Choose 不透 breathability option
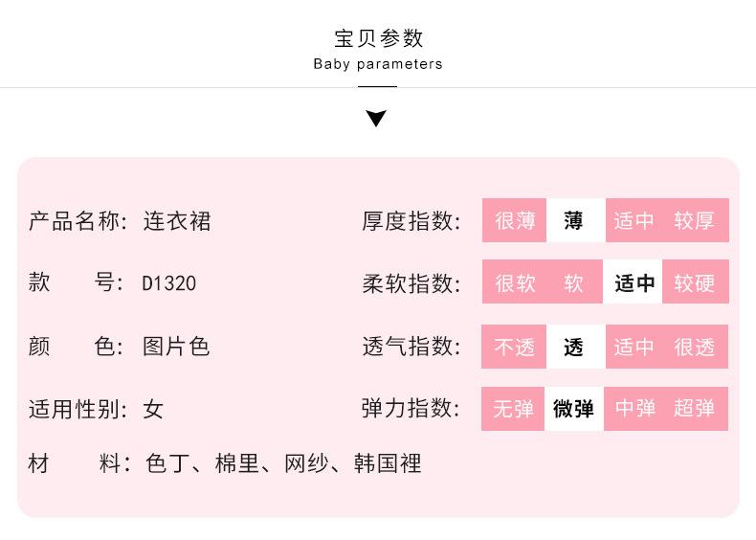This screenshot has height=540, width=756. click(514, 347)
